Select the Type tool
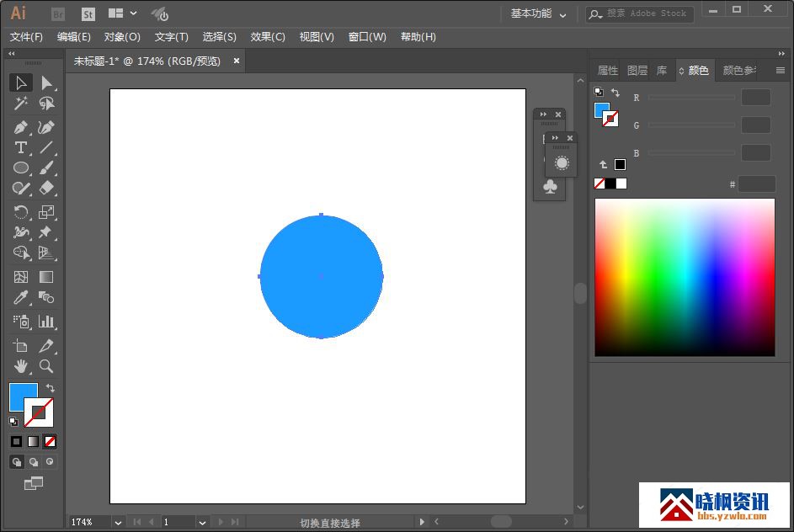This screenshot has width=794, height=532. 21,147
